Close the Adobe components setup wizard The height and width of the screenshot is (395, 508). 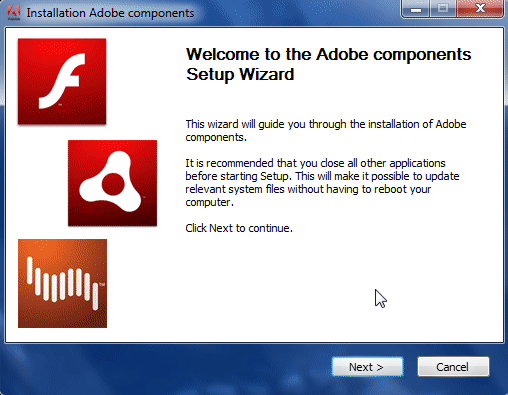coord(480,9)
